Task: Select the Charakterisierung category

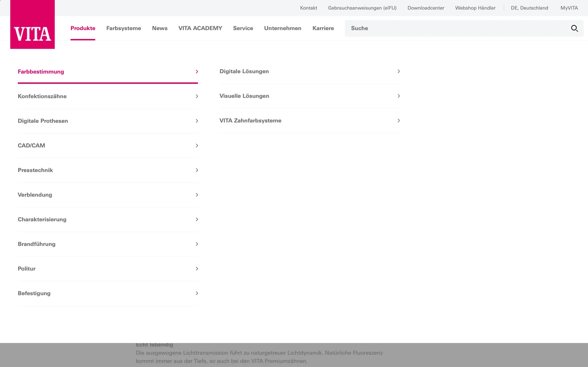Action: click(x=108, y=220)
